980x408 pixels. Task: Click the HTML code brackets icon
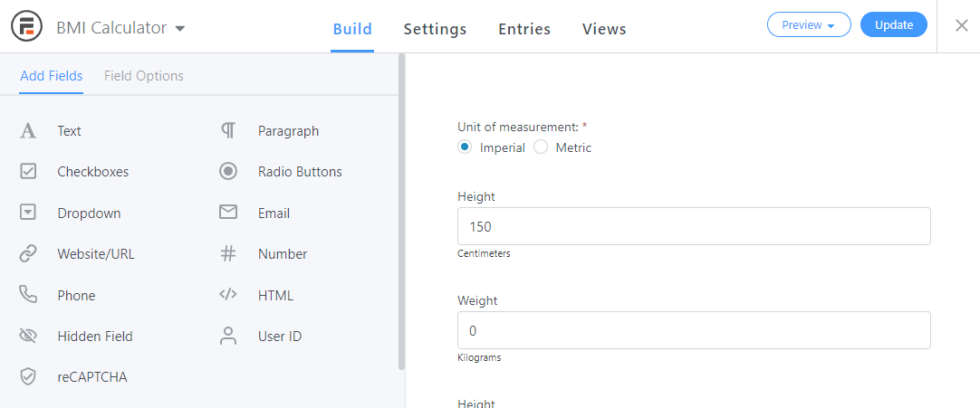click(x=228, y=296)
